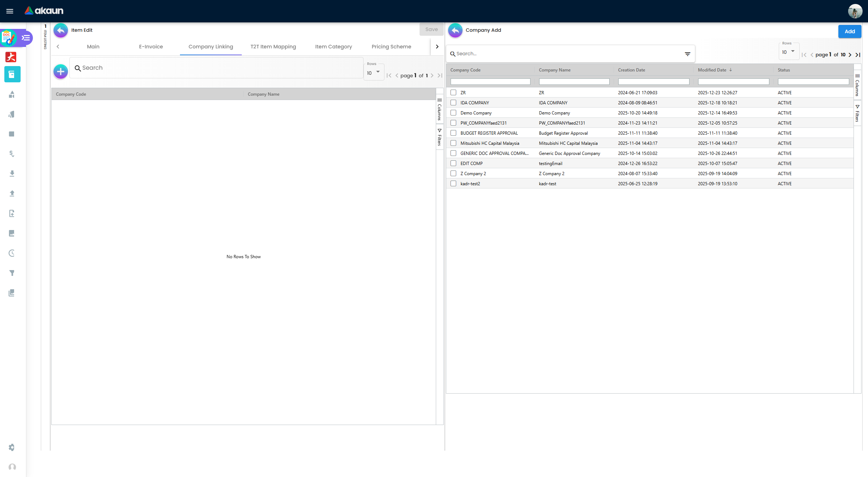
Task: Go to last page of company list
Action: [858, 55]
